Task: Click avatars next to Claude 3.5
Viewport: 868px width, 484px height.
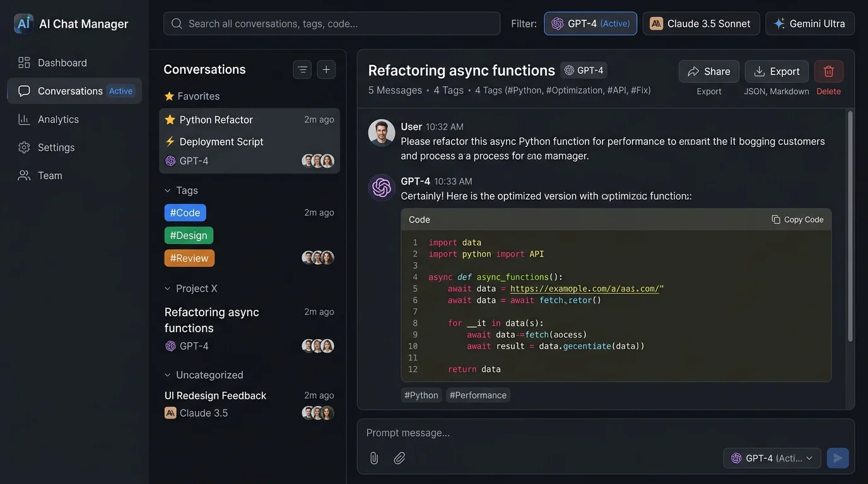Action: point(318,413)
